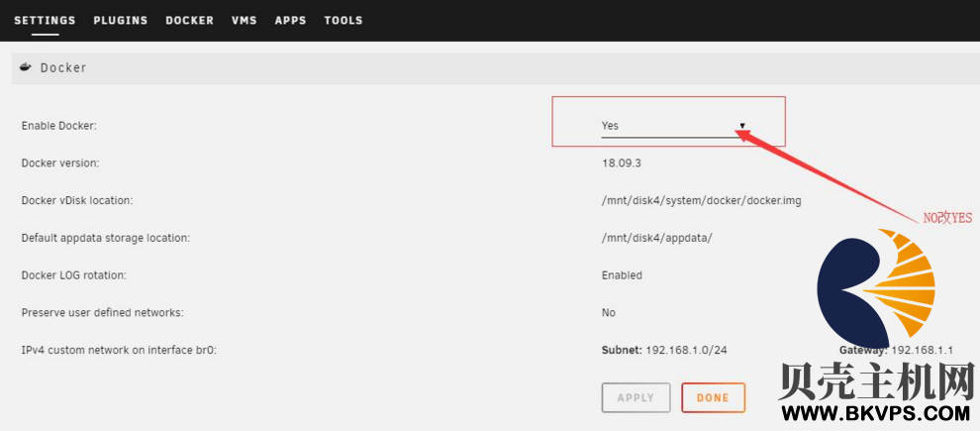Click the docker.img vDisk location path
The height and width of the screenshot is (431, 980).
[x=701, y=201]
